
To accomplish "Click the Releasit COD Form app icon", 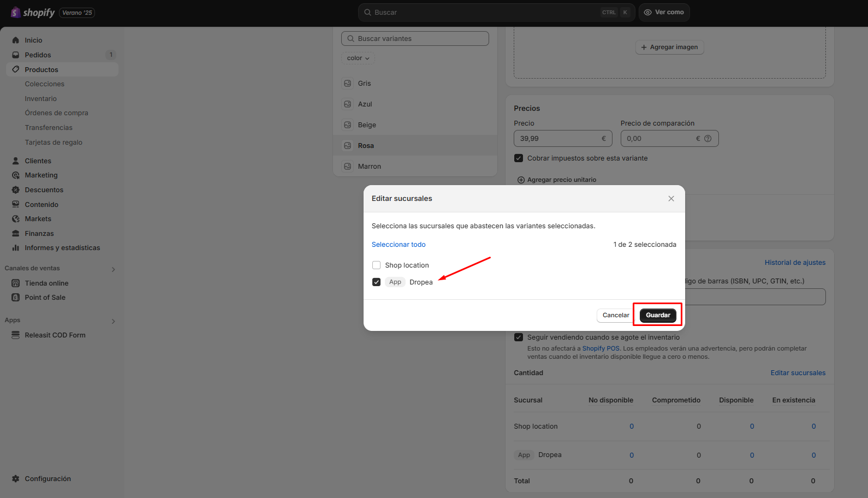I will pos(16,335).
